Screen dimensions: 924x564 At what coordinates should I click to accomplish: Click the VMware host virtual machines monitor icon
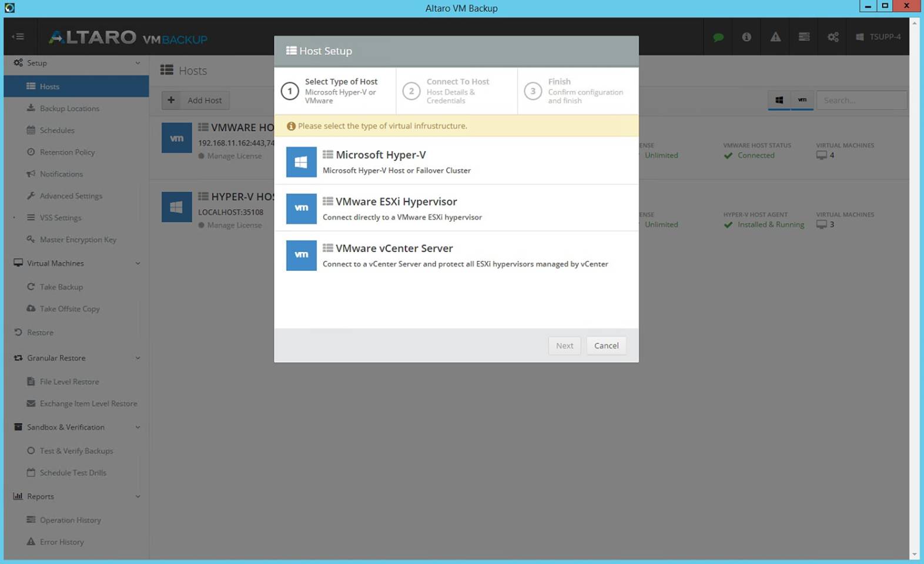pos(821,156)
